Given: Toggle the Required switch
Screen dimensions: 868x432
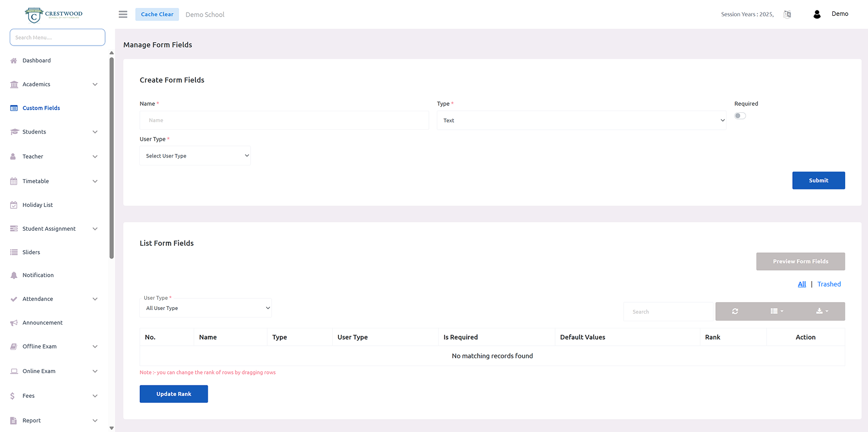Looking at the screenshot, I should coord(740,116).
